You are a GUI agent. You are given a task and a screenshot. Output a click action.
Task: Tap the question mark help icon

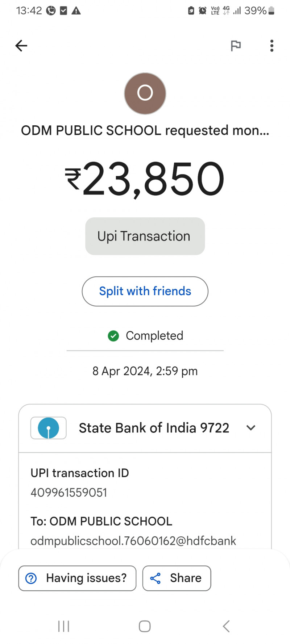tap(31, 578)
